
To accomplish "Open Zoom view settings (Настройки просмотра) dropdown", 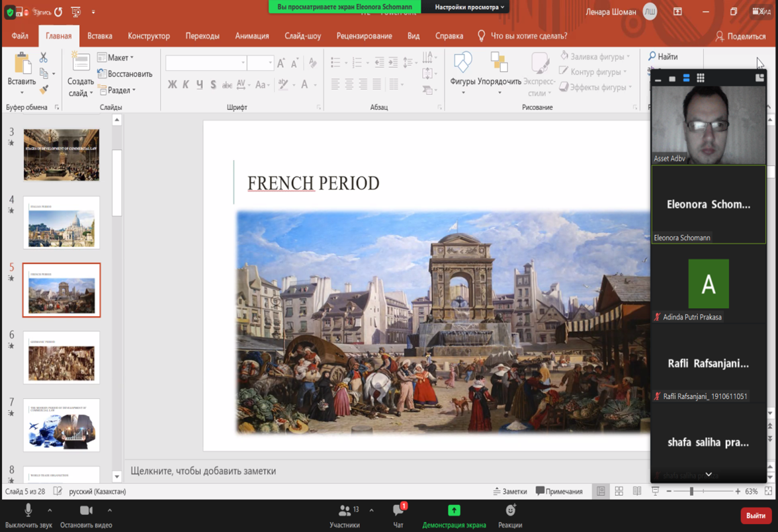I will pyautogui.click(x=470, y=7).
